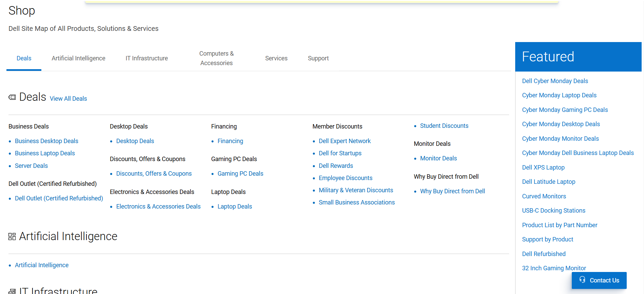Click USB-C Docking Stations link
The image size is (644, 294).
(554, 211)
